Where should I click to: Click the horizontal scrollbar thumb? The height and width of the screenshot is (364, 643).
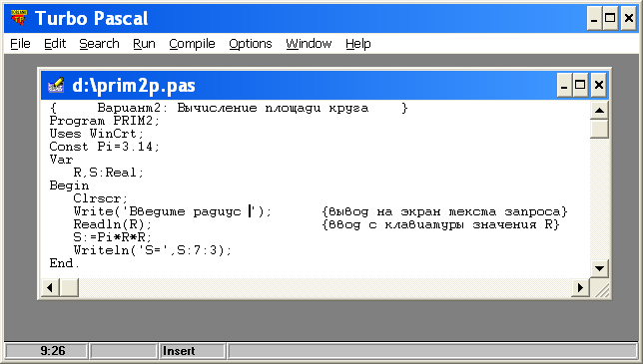[x=69, y=287]
